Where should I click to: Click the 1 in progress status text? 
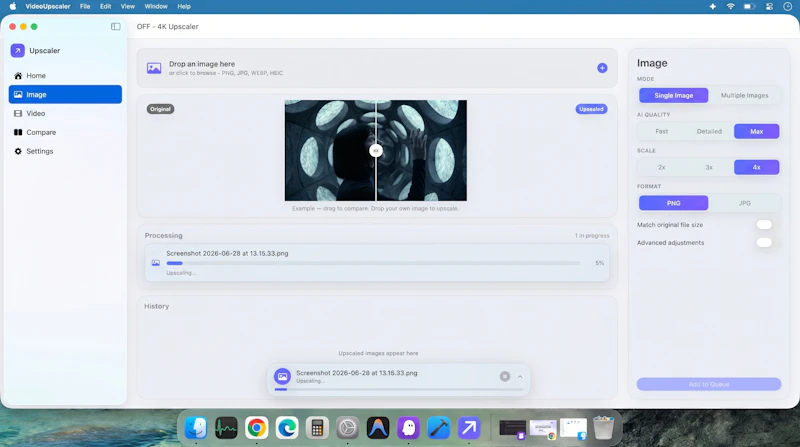[x=592, y=236]
